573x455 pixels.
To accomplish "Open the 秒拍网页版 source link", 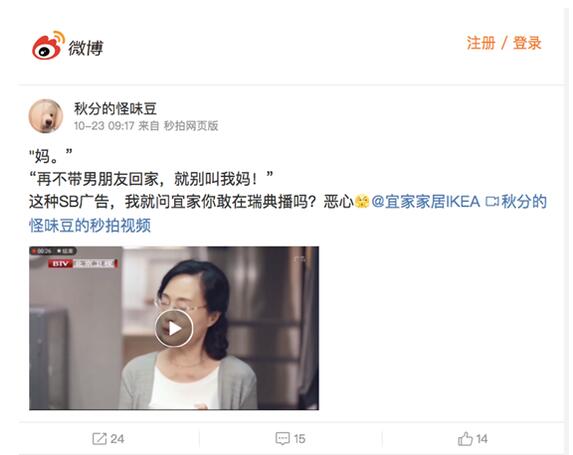I will tap(191, 126).
